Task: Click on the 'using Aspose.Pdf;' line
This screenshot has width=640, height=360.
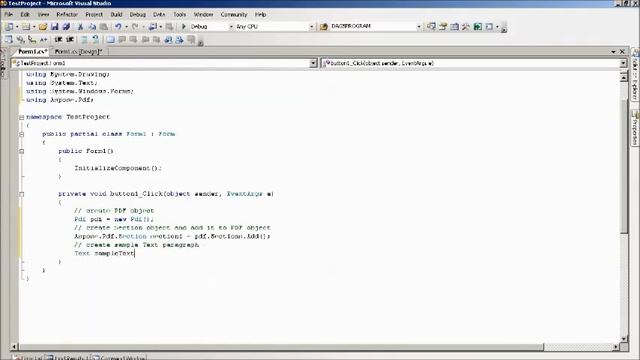Action: click(60, 100)
